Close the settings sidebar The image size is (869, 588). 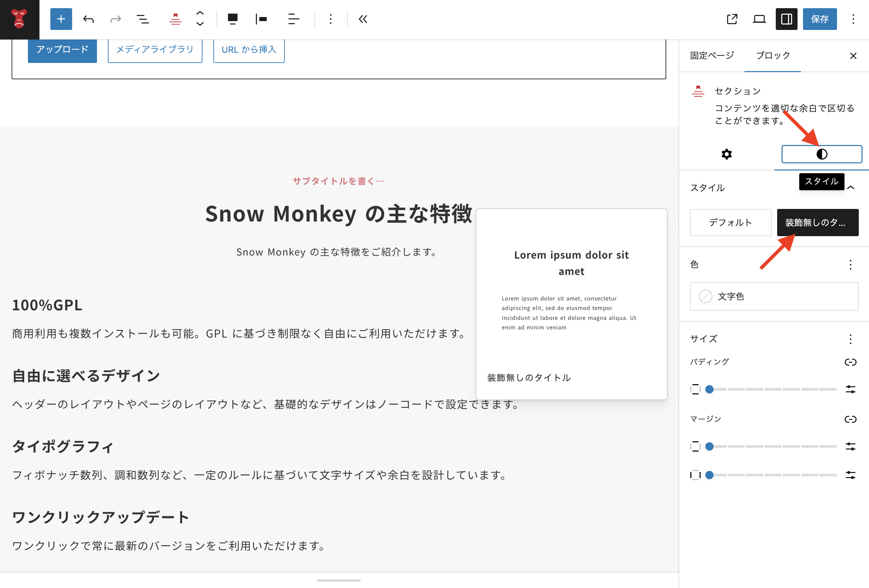(853, 56)
